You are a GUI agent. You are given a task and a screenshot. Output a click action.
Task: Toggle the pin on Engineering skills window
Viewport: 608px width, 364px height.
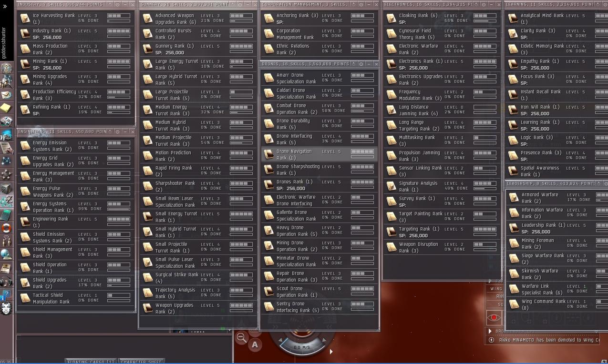110,131
